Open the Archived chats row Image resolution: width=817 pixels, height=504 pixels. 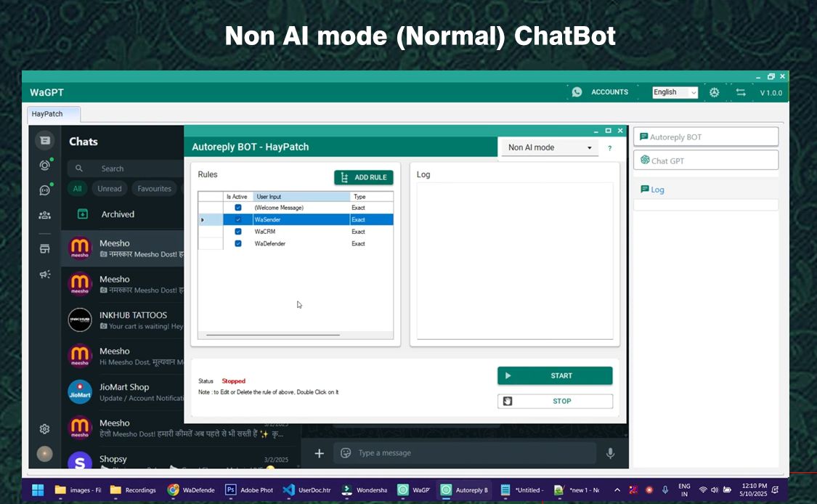(123, 214)
